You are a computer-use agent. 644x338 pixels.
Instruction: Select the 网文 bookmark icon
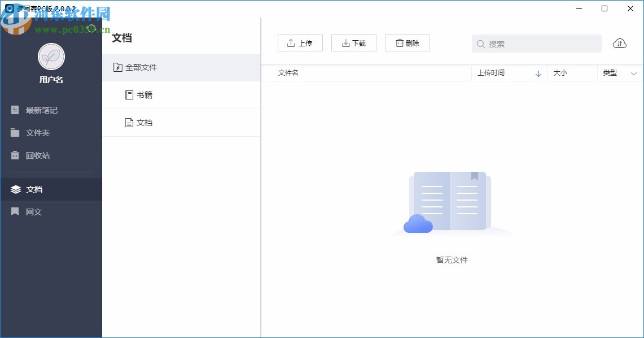(15, 211)
